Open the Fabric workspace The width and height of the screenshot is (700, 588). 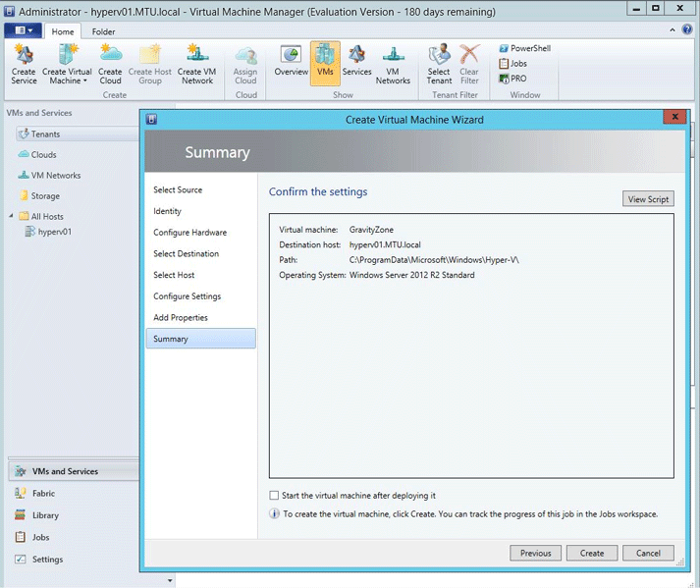click(x=43, y=494)
